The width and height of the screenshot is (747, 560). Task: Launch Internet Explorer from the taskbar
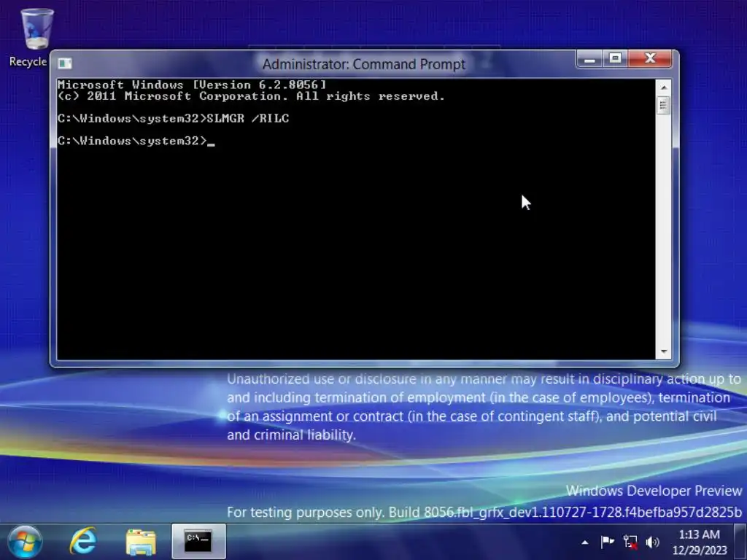tap(83, 541)
